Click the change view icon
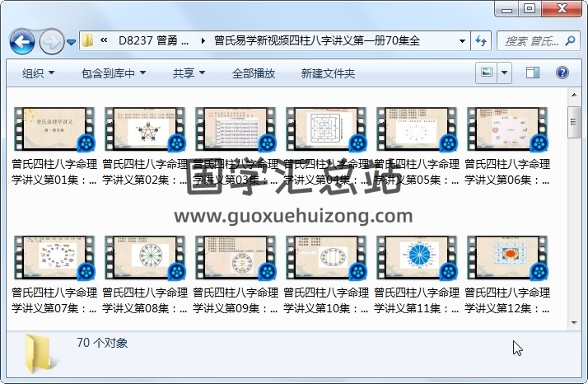Viewport: 588px width, 384px height. pos(487,73)
